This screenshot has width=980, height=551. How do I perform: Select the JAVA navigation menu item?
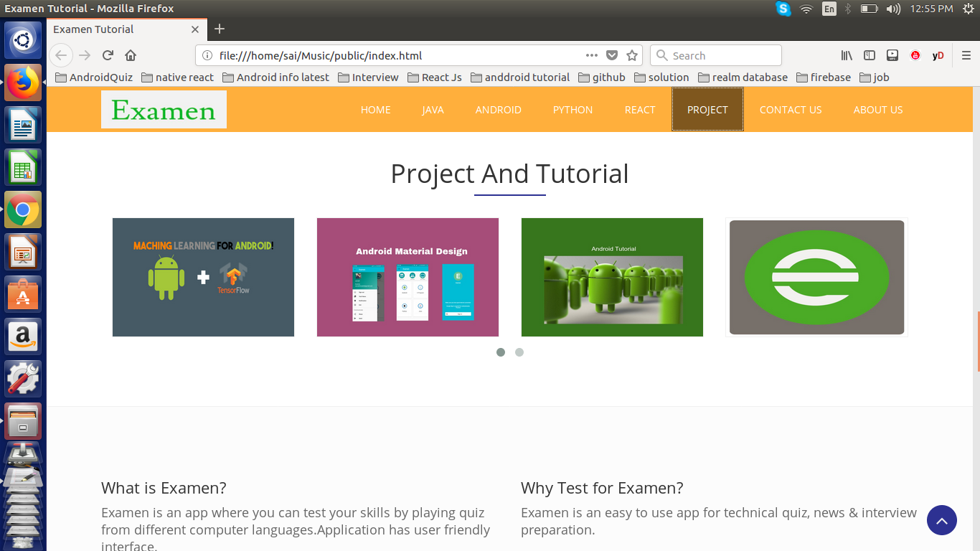pyautogui.click(x=433, y=109)
